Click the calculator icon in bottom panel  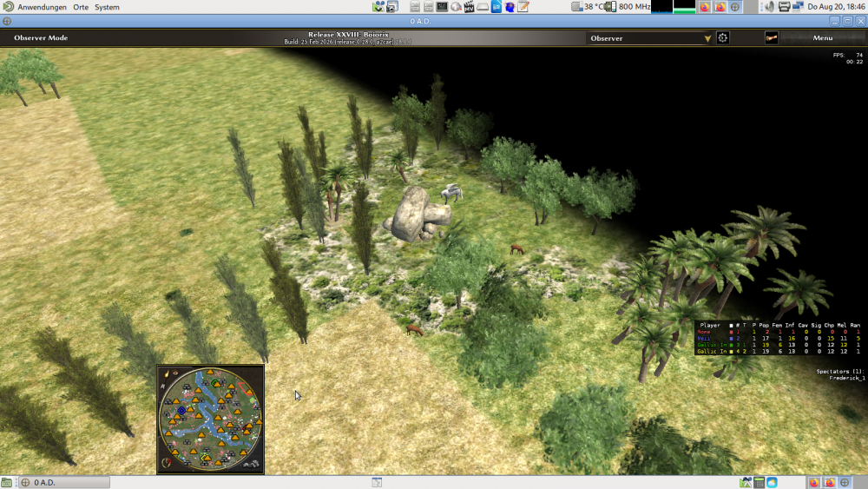tap(759, 482)
